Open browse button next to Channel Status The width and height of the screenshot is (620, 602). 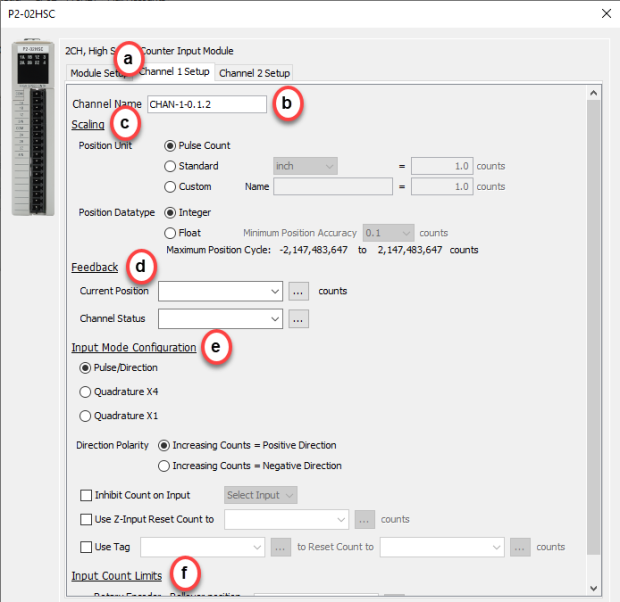pyautogui.click(x=299, y=319)
